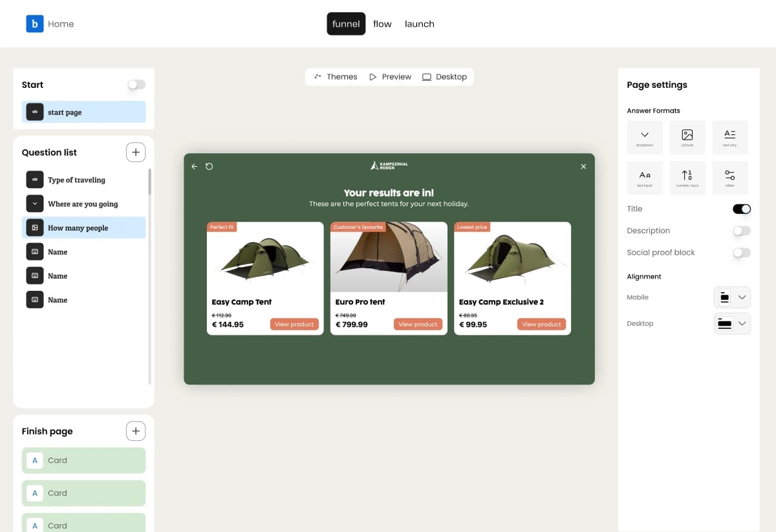Click the blue 'b' logo icon

(x=34, y=24)
